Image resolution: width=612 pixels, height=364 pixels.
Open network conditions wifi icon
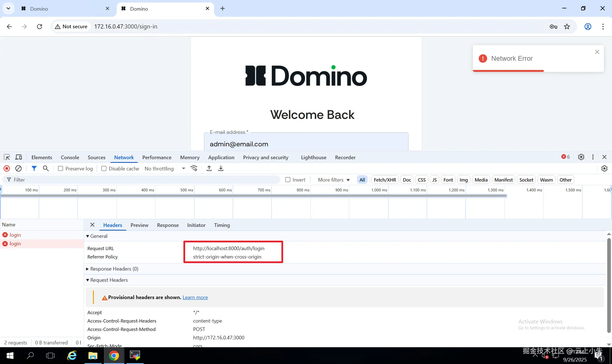[x=194, y=168]
